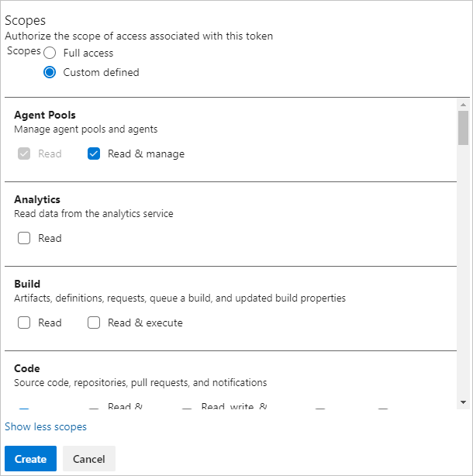Viewport: 473px width, 476px height.
Task: Tick the Build Read checkbox
Action: [x=24, y=323]
